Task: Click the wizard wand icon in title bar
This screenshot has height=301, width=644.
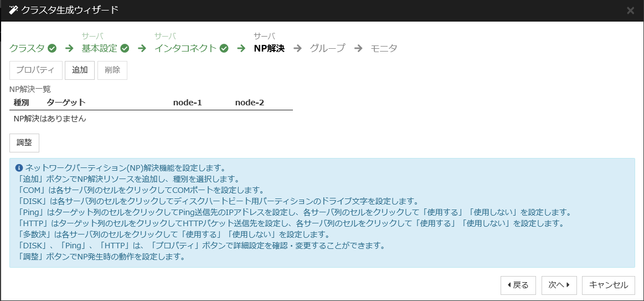Action: (14, 10)
